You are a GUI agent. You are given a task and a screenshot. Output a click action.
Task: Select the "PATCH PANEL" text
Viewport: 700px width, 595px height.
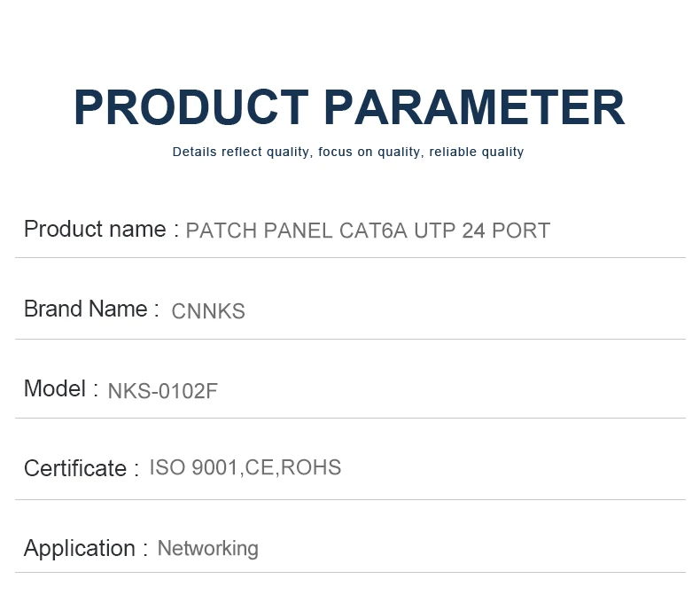click(259, 231)
